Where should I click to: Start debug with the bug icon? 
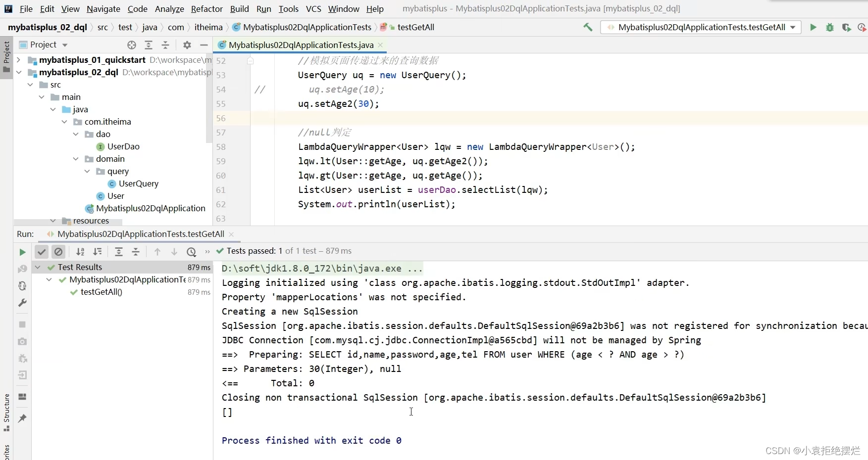[x=830, y=27]
